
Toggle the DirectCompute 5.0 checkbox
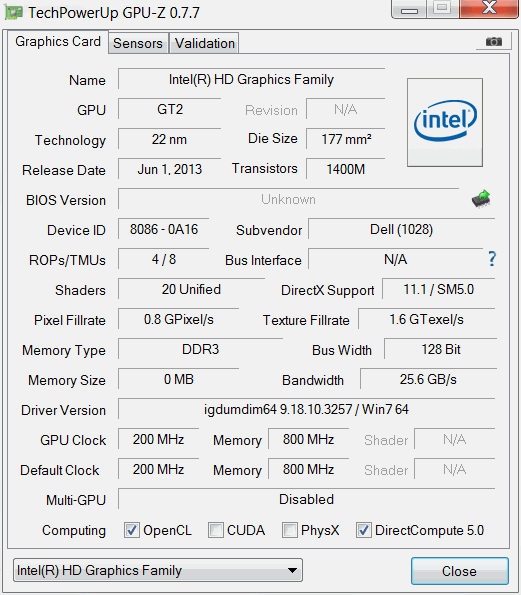[x=364, y=530]
